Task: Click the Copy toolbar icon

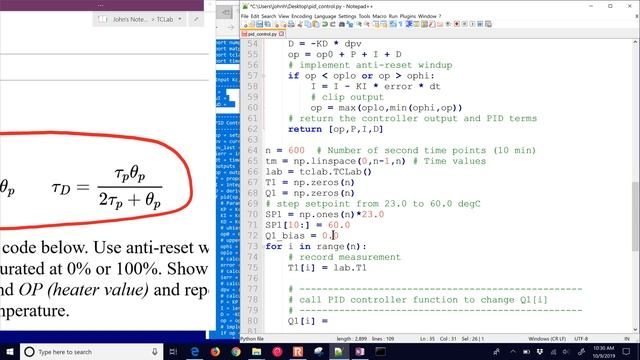Action: [307, 24]
